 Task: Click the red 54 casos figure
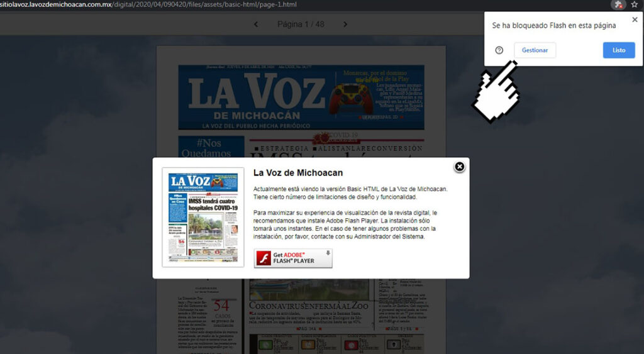point(221,305)
